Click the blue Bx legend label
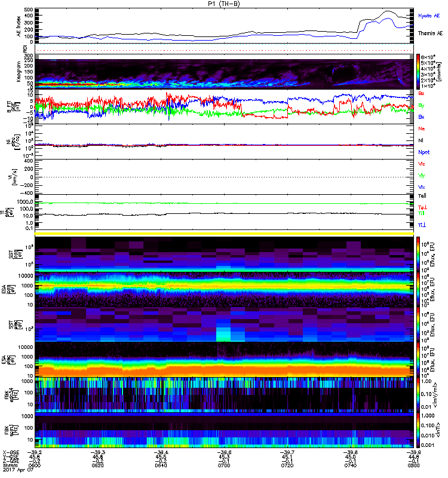 point(421,117)
